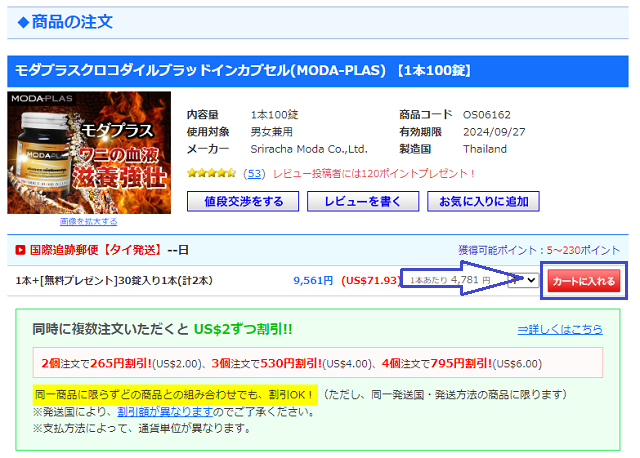
Task: Follow the 割引額が異なります link
Action: tap(165, 411)
